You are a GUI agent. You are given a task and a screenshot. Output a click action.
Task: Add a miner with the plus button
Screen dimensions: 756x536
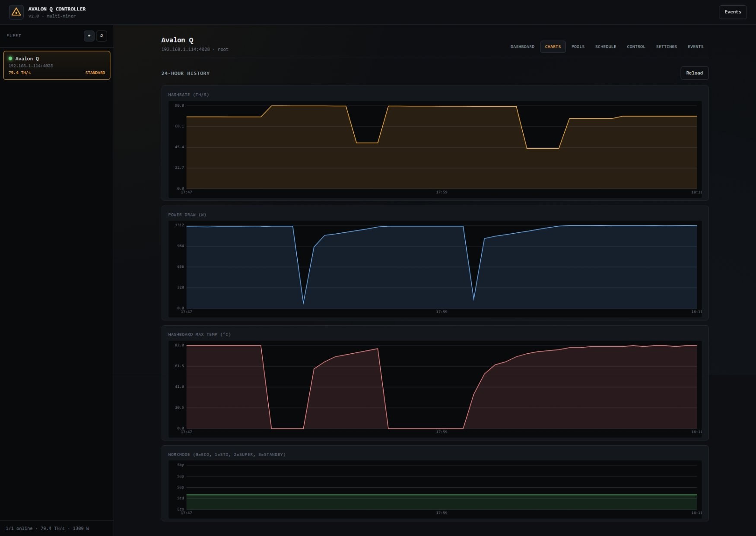point(89,36)
